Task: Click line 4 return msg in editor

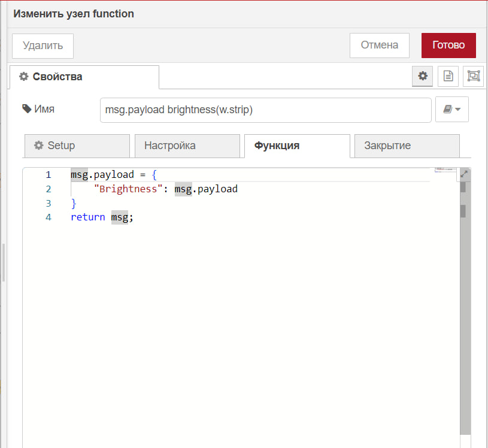Action: point(102,217)
